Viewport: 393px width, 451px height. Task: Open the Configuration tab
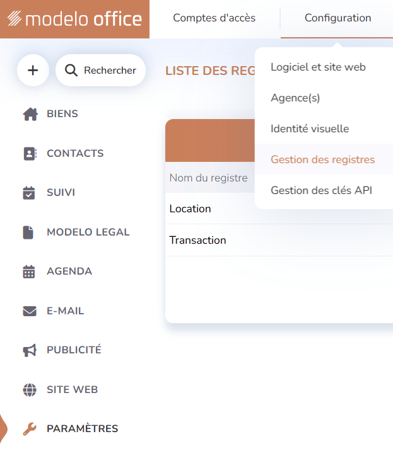click(338, 18)
